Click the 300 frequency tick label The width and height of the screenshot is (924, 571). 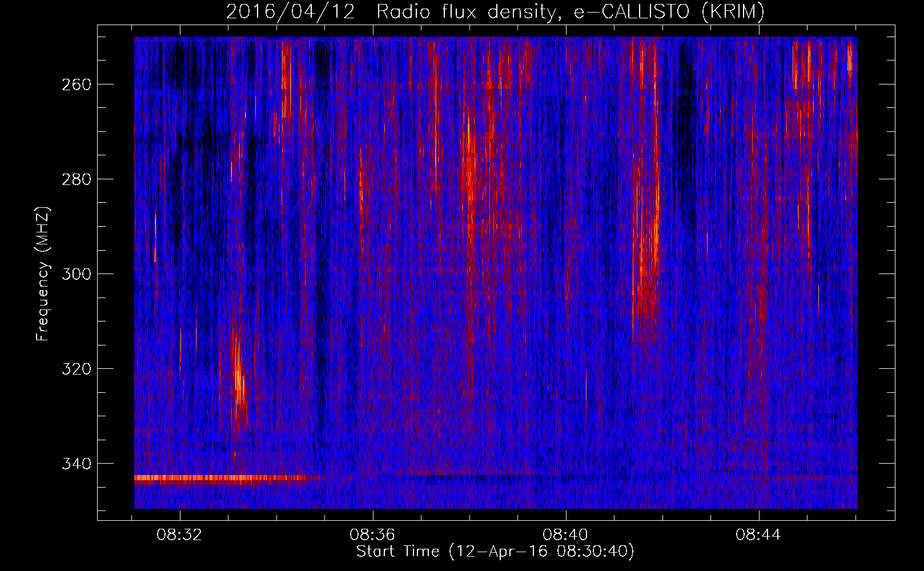[x=76, y=274]
